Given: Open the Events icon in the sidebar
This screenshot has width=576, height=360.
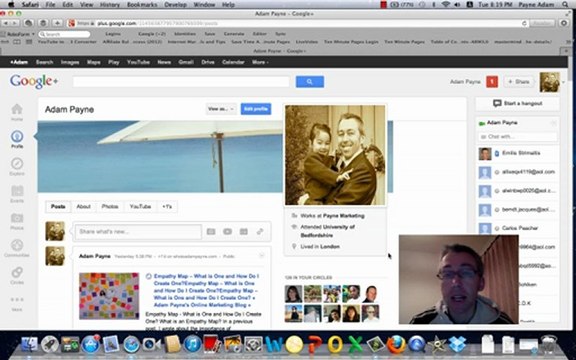Looking at the screenshot, I should coord(17,191).
